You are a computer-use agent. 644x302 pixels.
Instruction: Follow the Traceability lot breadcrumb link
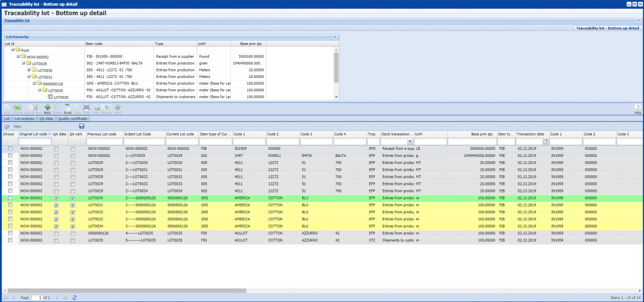(17, 20)
